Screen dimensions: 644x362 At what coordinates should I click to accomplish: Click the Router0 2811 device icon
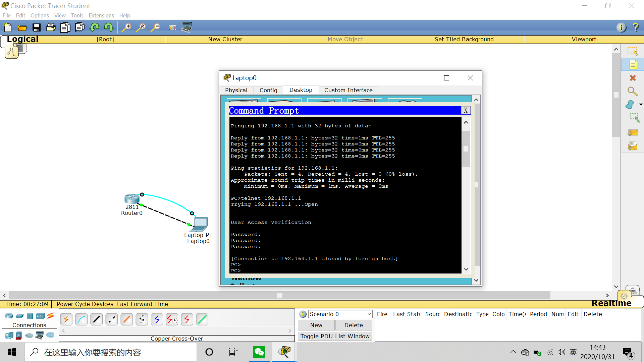[x=132, y=199]
